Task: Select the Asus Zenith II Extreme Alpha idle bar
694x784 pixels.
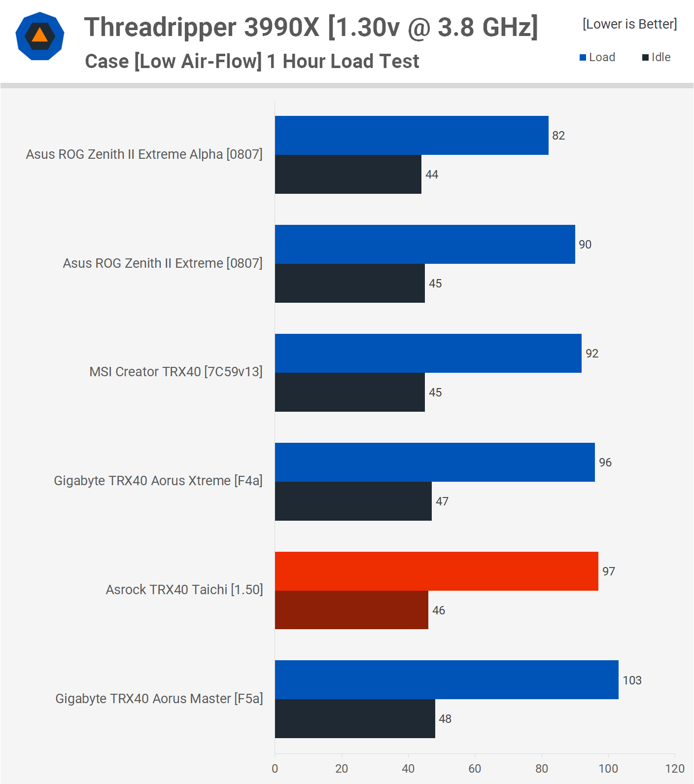Action: (x=348, y=175)
